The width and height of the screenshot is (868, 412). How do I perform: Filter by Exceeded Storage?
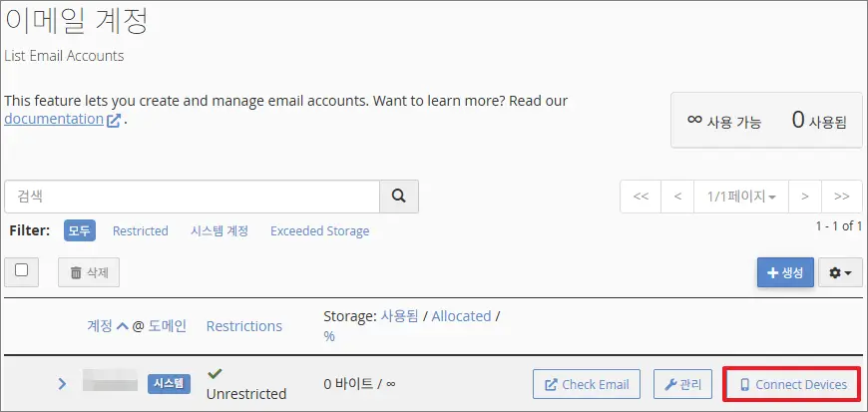(319, 231)
